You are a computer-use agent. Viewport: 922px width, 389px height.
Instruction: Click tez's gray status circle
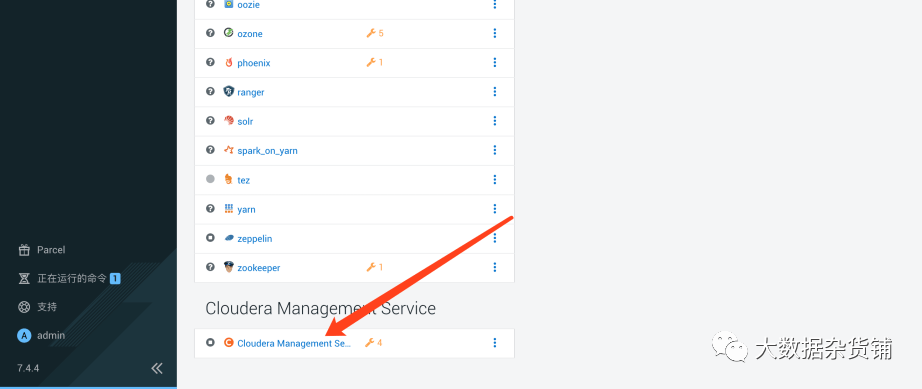point(211,179)
